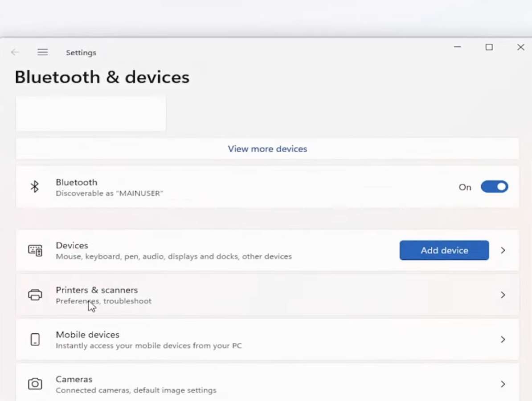Image resolution: width=532 pixels, height=401 pixels.
Task: Click the back arrow in Settings header
Action: (x=15, y=52)
